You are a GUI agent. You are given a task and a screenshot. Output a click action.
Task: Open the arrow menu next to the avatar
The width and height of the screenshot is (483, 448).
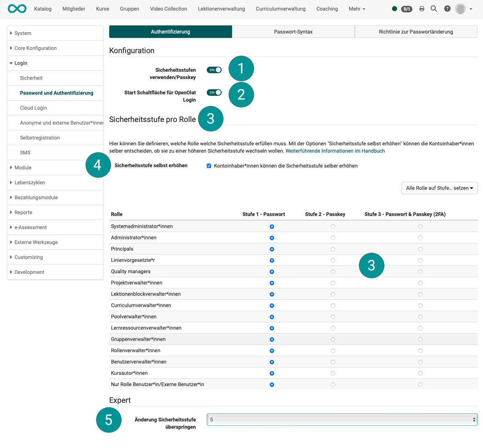click(471, 9)
